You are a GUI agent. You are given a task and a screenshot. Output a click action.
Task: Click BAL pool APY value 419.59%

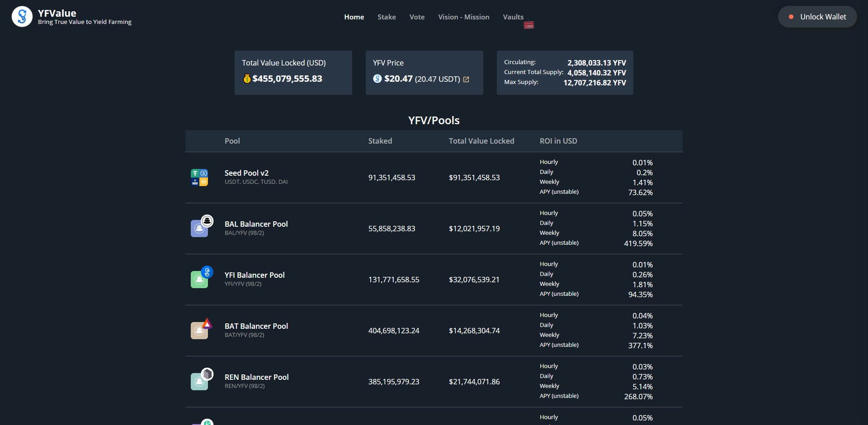tap(638, 243)
